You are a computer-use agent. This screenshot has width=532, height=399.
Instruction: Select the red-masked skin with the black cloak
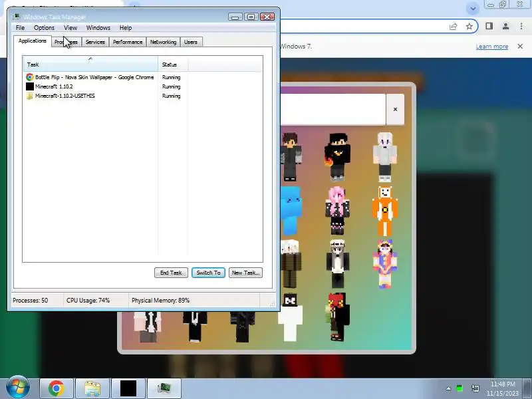337,317
